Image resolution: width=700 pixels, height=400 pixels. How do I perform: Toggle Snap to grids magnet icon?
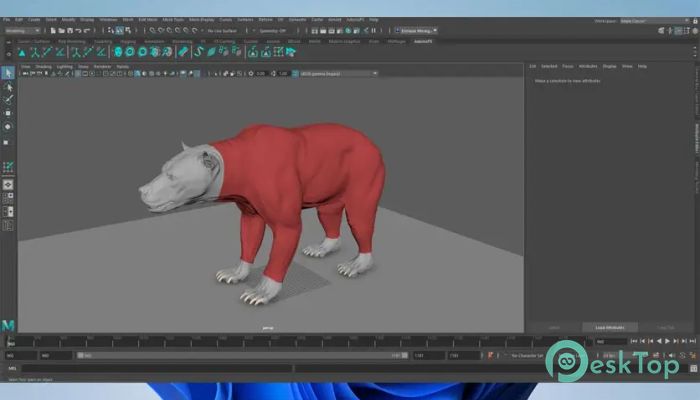pos(153,31)
